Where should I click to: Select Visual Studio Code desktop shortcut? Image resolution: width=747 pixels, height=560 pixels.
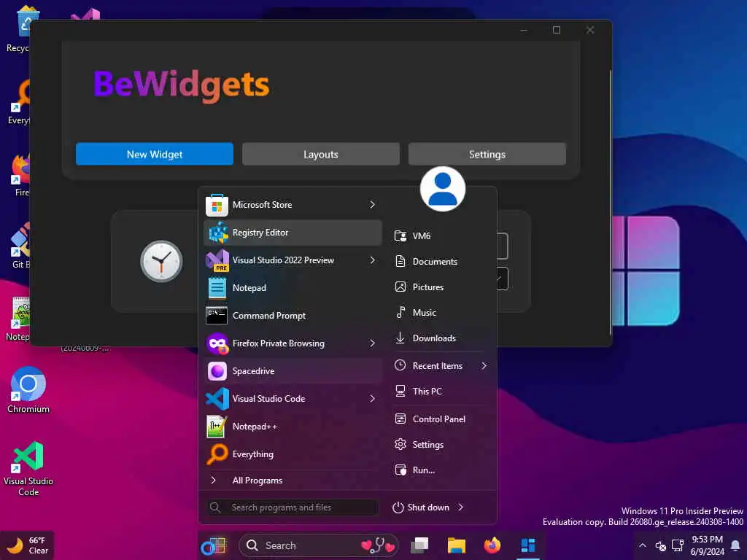pyautogui.click(x=28, y=469)
